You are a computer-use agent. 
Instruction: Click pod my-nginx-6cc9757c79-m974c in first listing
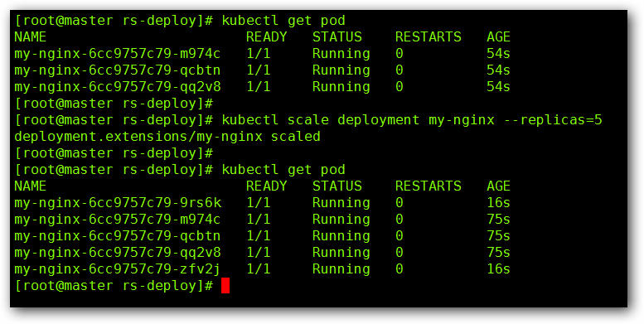tap(118, 54)
